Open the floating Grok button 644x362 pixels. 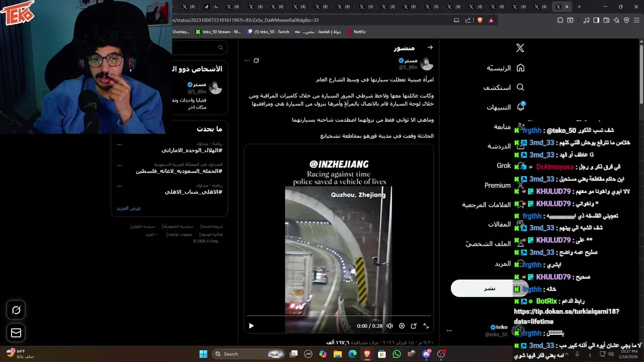click(16, 310)
